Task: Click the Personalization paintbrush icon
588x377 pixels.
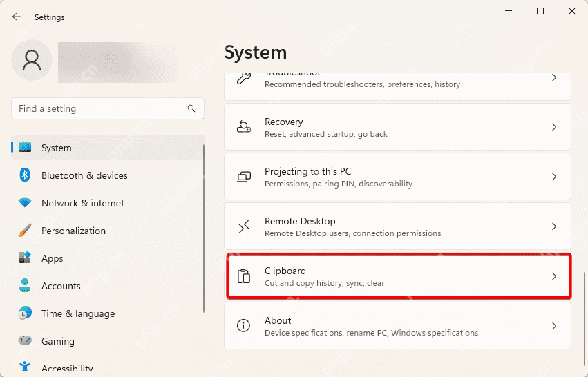Action: 25,231
